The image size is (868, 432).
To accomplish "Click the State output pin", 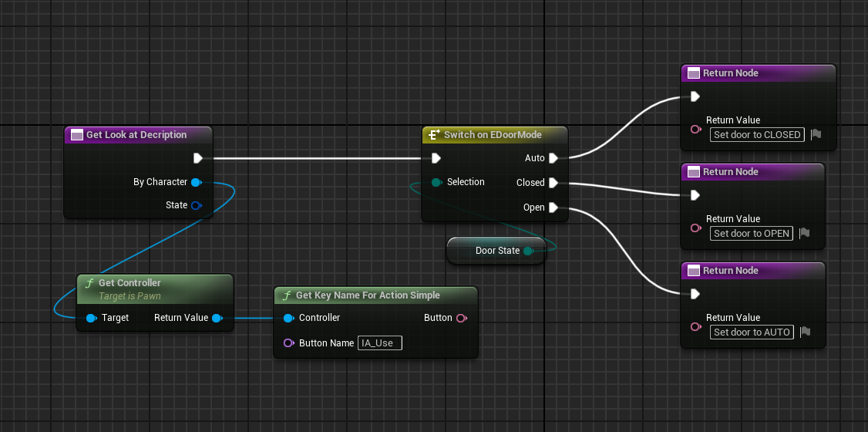I will [x=196, y=205].
